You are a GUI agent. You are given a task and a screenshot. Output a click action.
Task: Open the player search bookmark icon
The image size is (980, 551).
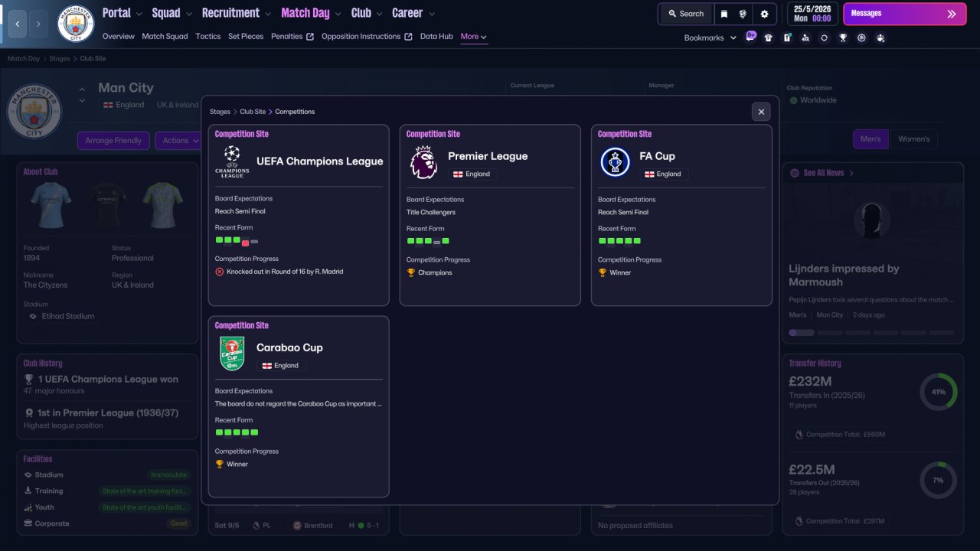[x=805, y=37]
